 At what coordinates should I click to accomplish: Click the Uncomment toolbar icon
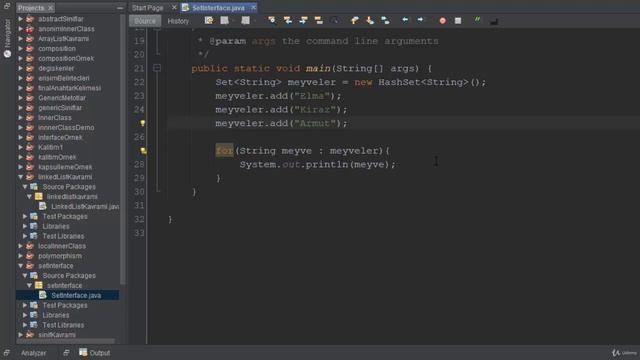point(494,21)
